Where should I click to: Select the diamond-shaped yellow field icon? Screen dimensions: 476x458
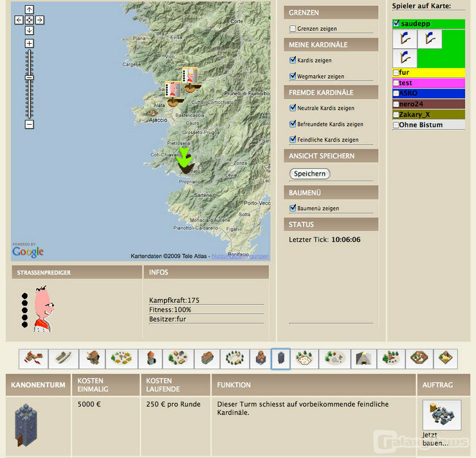point(446,359)
